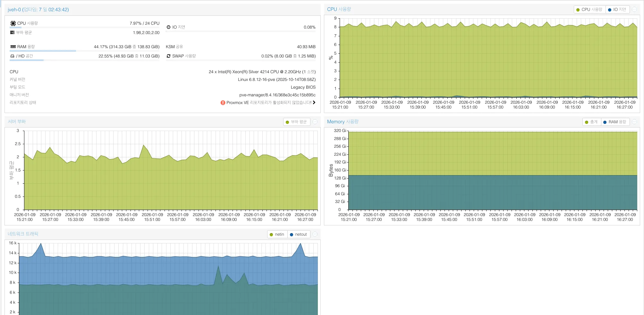Click the round zoom-reset button on the 네트워크 트래픽 chart
Screen dimensions: 644x315
315,234
